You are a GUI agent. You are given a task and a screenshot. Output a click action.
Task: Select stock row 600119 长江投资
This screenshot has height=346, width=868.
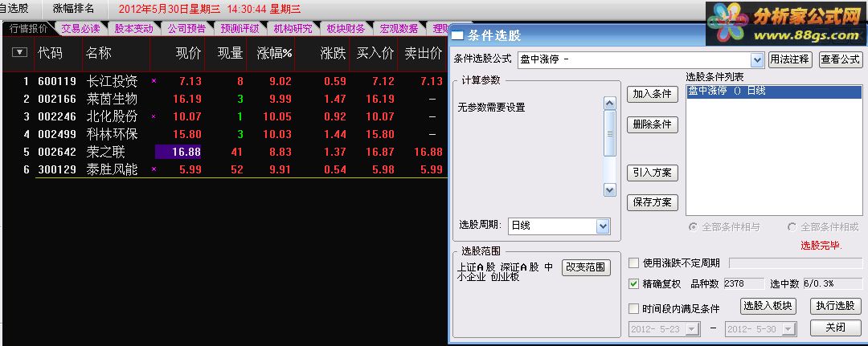pos(225,81)
